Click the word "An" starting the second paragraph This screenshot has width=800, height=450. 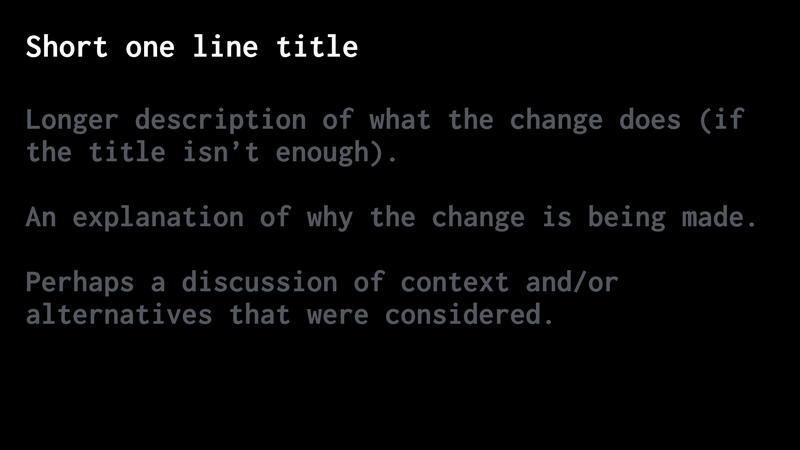[x=41, y=218]
